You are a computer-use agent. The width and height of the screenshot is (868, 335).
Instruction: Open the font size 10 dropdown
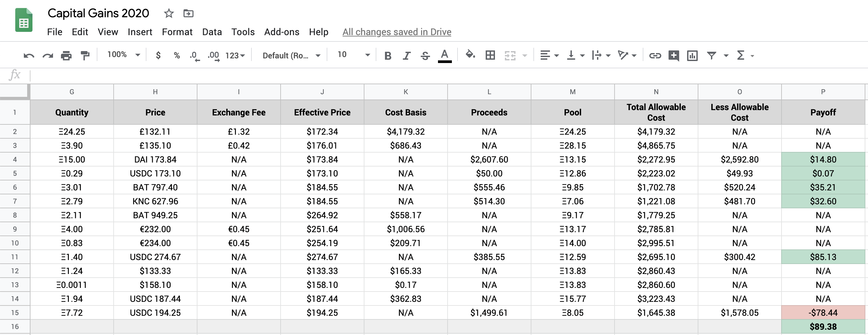pos(353,55)
